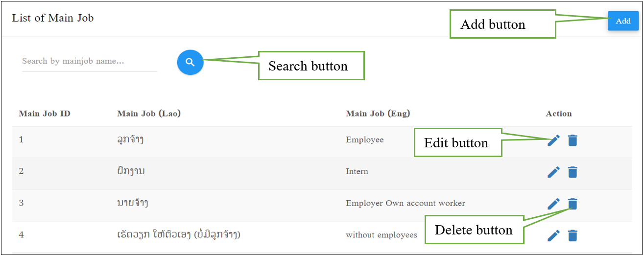Select the Intern cell in row 2
Image resolution: width=644 pixels, height=255 pixels.
point(357,171)
